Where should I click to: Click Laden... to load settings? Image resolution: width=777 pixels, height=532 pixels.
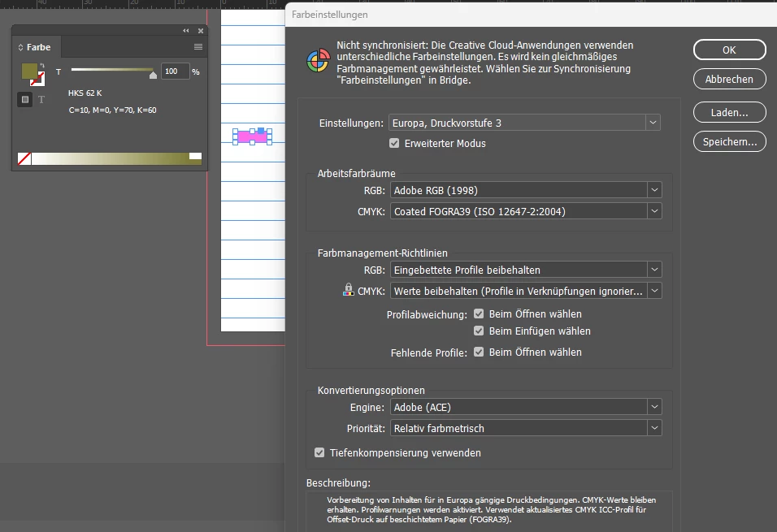(x=729, y=112)
